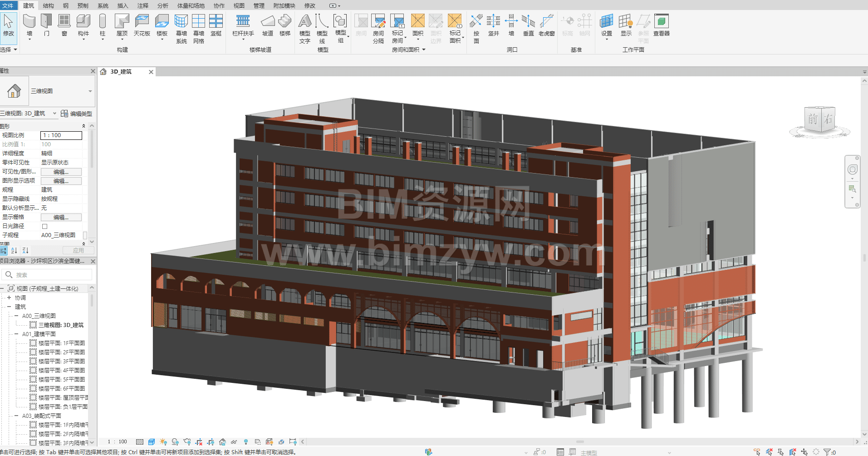The width and height of the screenshot is (868, 456).
Task: Open the 视图 ribbon tab
Action: point(239,5)
